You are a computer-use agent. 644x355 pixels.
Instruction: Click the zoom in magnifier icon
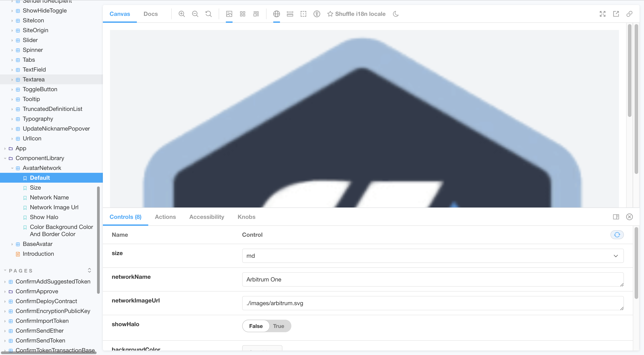point(182,14)
